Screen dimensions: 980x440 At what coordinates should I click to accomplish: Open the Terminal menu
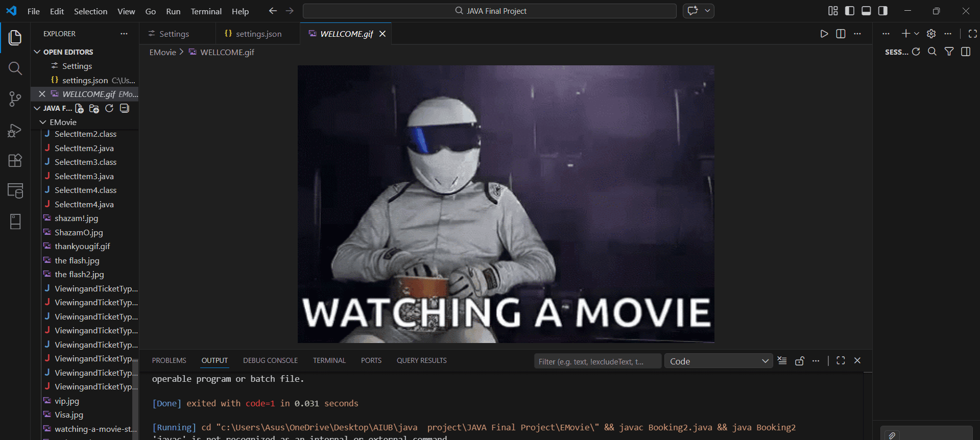206,11
